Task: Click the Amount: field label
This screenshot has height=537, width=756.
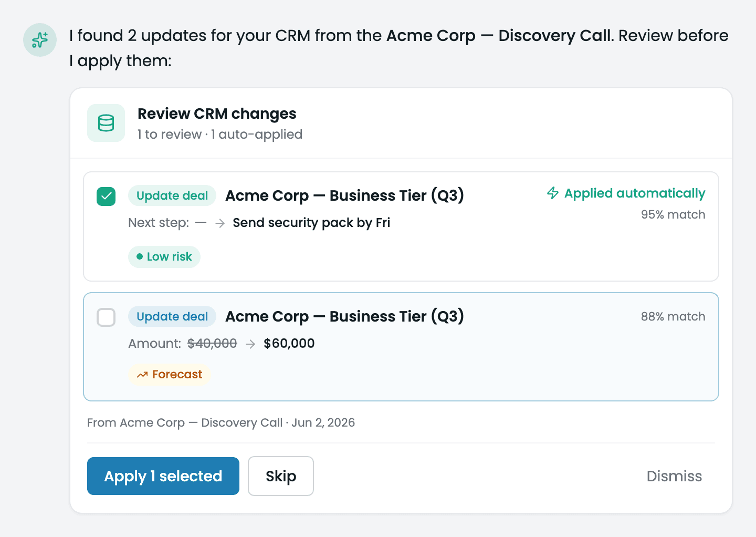Action: click(x=155, y=344)
